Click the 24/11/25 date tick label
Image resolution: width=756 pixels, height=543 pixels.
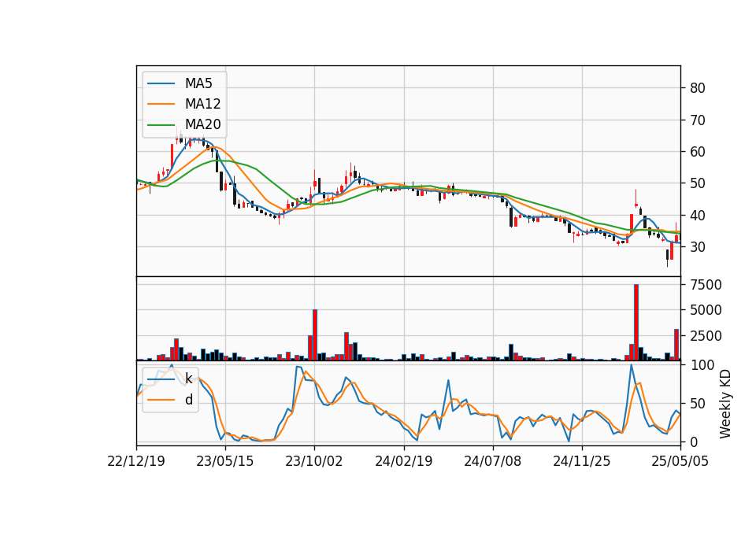(x=581, y=461)
